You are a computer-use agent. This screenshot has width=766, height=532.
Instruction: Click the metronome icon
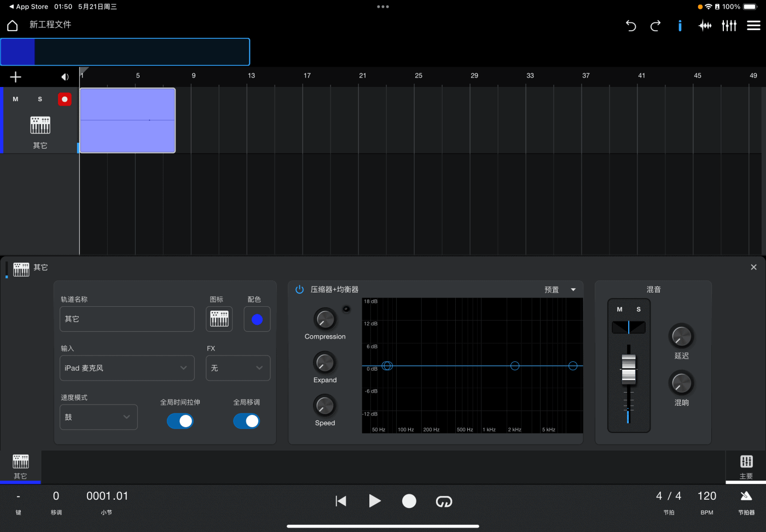click(746, 496)
